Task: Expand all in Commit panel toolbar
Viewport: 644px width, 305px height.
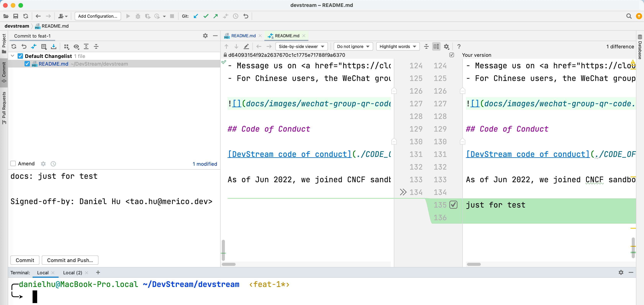Action: click(x=86, y=47)
